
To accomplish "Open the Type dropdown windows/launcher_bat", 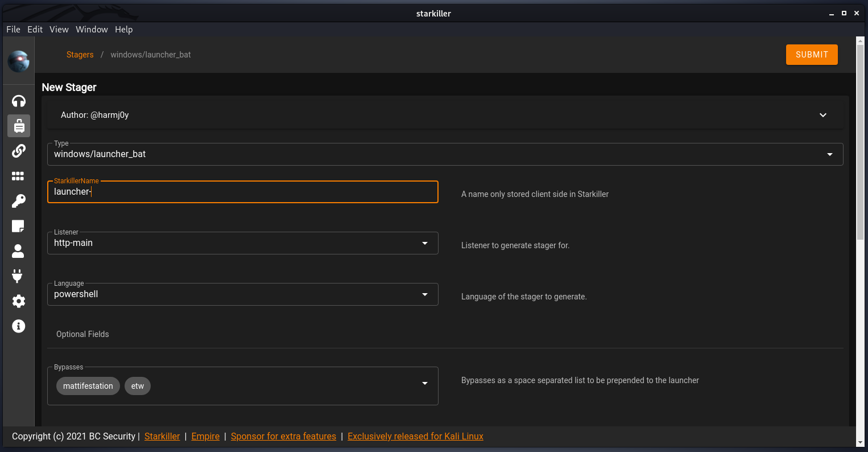I will 445,154.
